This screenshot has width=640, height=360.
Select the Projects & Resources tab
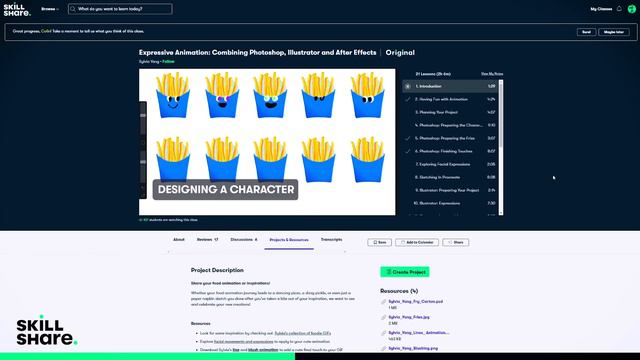point(289,240)
